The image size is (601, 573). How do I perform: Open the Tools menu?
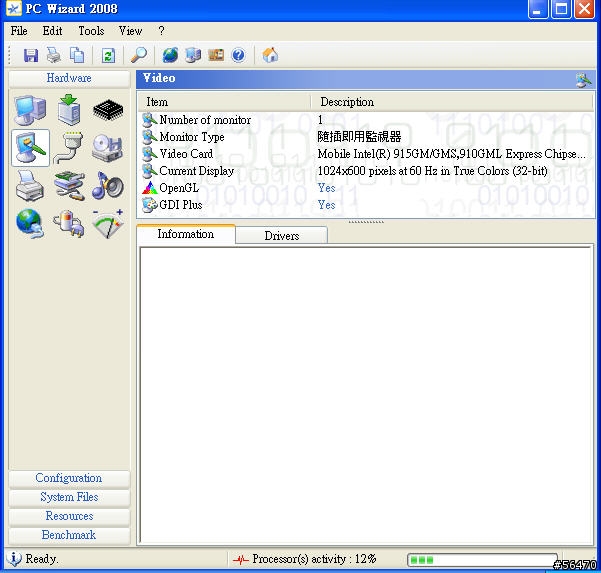pos(91,31)
